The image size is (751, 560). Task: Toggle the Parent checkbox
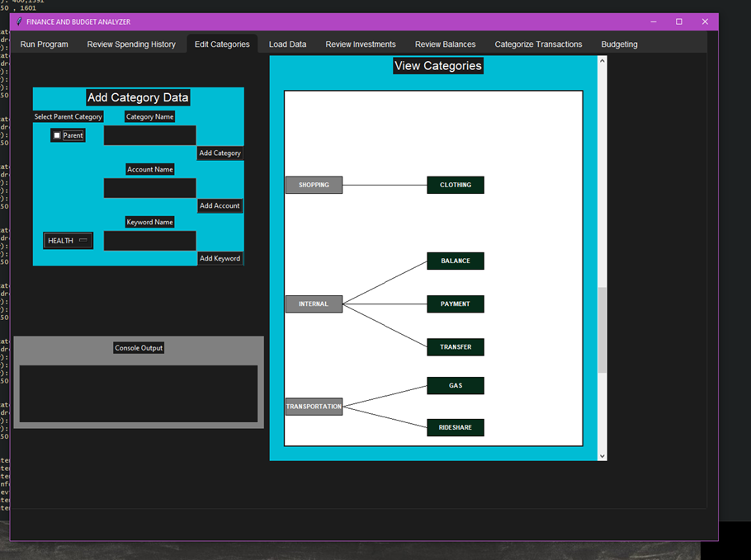[57, 135]
